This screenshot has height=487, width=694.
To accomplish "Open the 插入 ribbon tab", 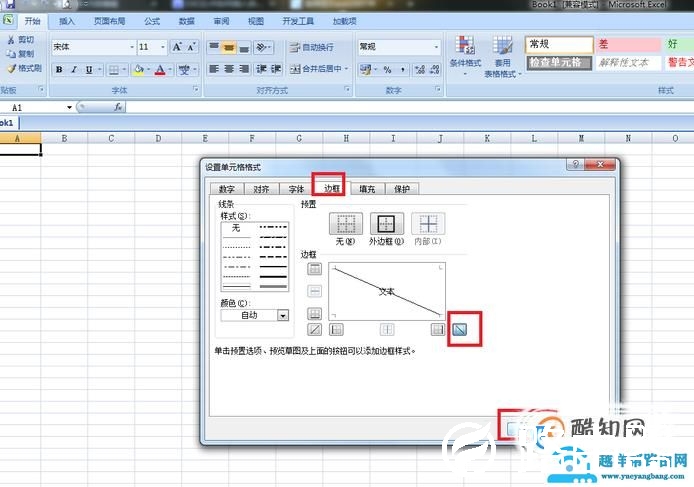I will tap(67, 20).
